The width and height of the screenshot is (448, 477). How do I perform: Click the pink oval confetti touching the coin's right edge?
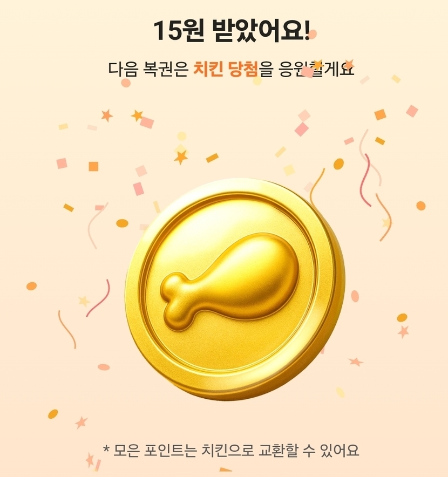[355, 296]
